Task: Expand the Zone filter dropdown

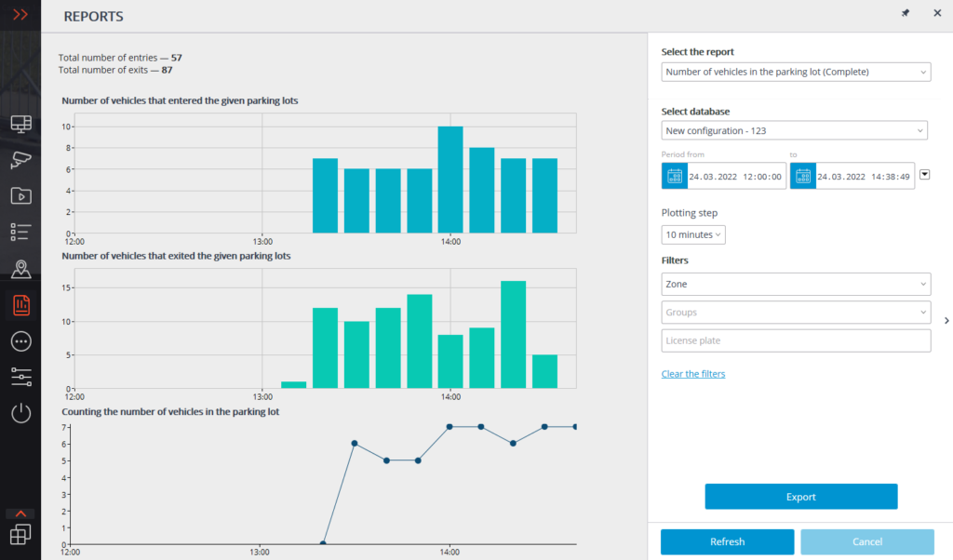Action: pyautogui.click(x=796, y=284)
